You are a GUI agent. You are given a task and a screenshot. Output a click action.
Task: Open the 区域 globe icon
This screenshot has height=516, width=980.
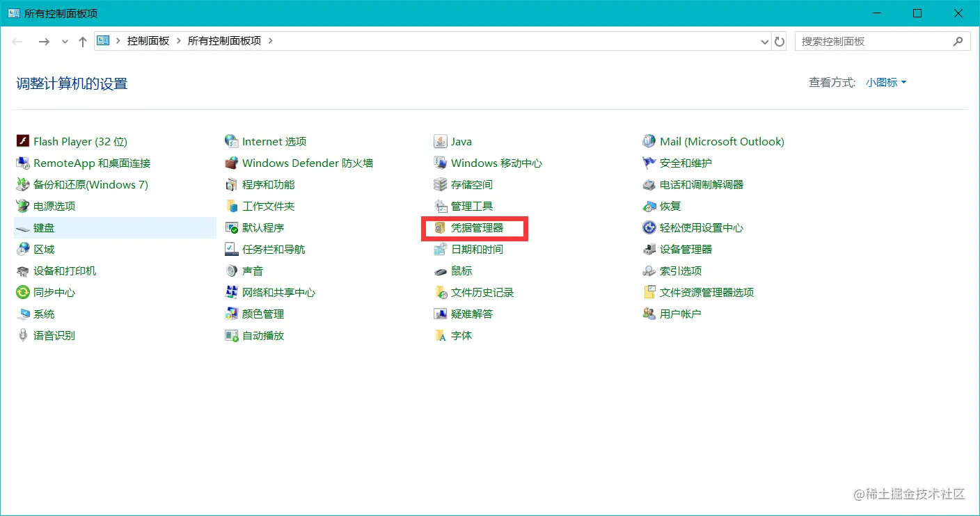(22, 249)
